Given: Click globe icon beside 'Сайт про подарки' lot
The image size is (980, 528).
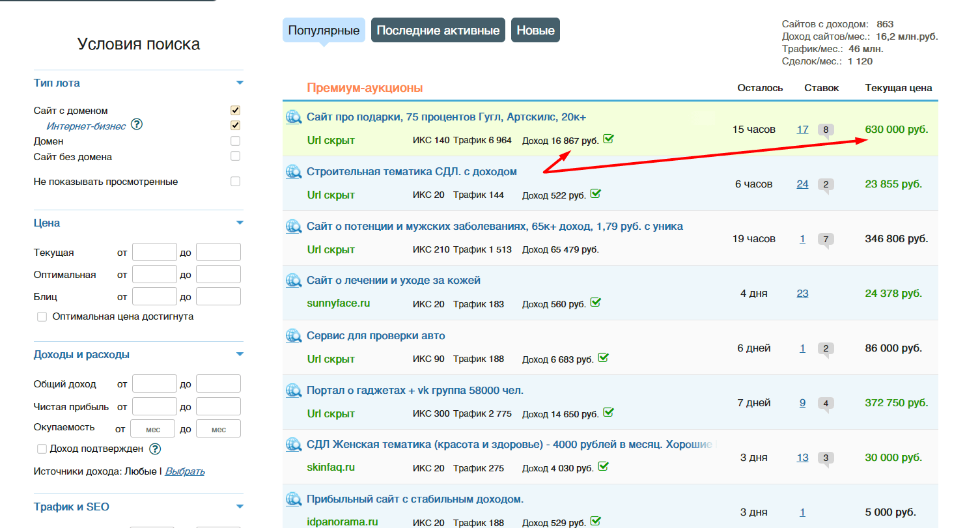Looking at the screenshot, I should pyautogui.click(x=293, y=117).
